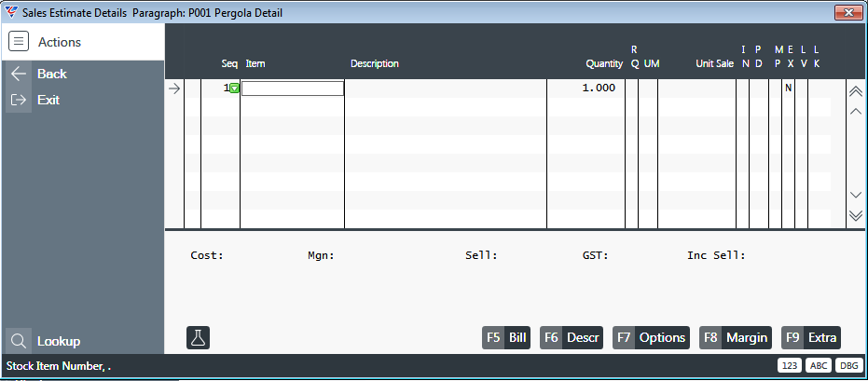Image resolution: width=868 pixels, height=381 pixels.
Task: Click the Sell: label in totals area
Action: coord(482,255)
